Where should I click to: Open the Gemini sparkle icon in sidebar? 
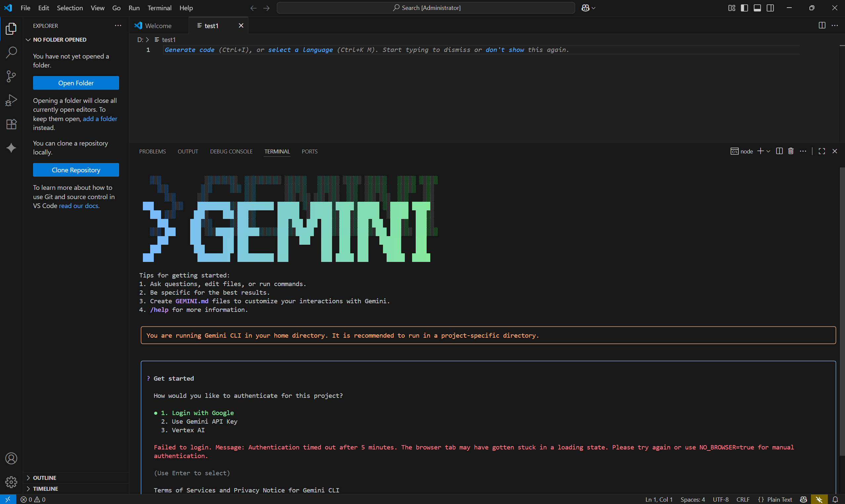point(11,148)
